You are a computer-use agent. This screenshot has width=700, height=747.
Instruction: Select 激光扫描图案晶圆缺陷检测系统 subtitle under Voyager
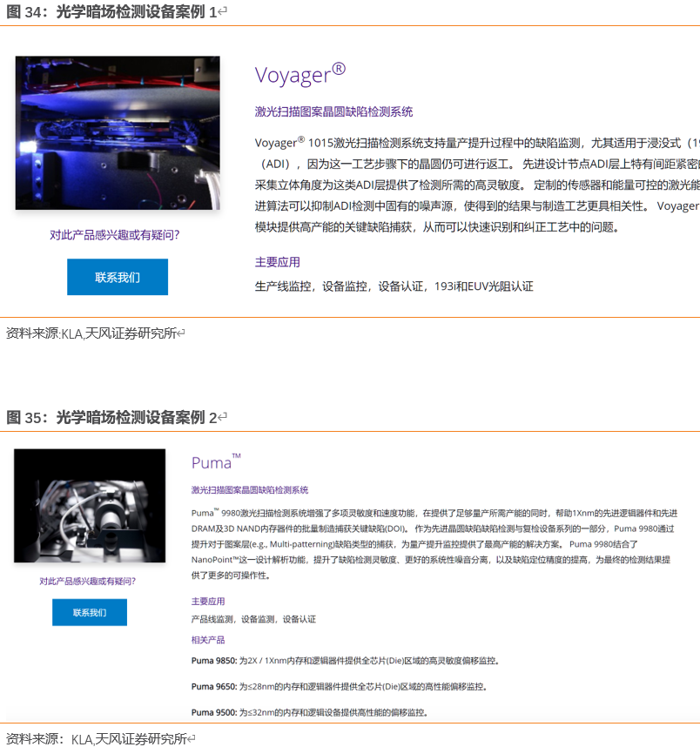333,112
